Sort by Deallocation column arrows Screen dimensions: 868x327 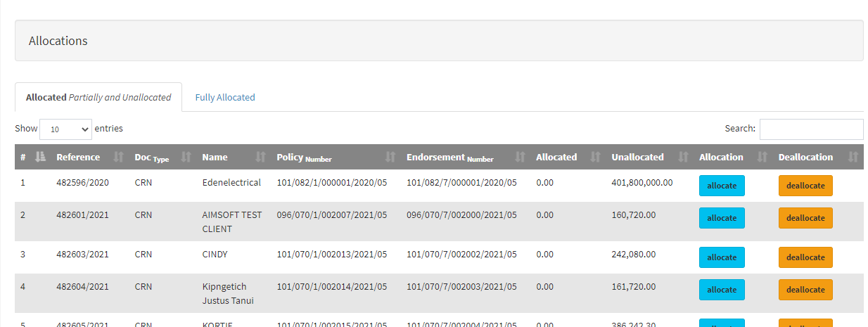pyautogui.click(x=853, y=157)
